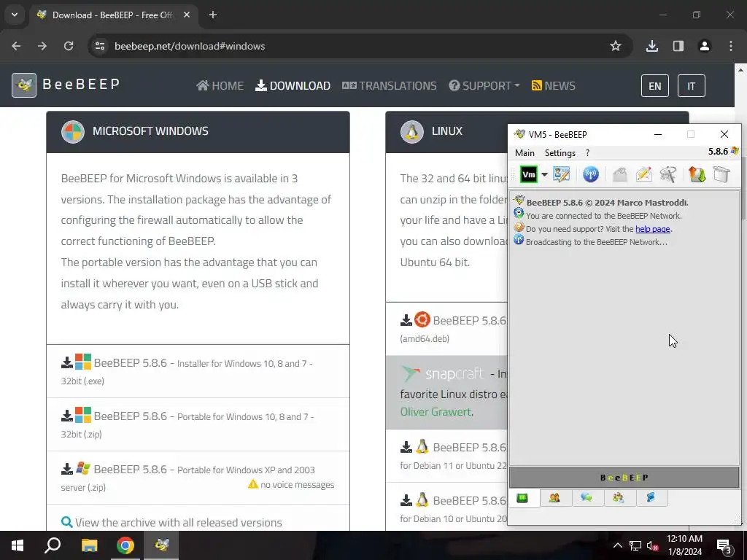The width and height of the screenshot is (747, 560).
Task: Open the Main menu in BeeBEEP window
Action: click(525, 153)
